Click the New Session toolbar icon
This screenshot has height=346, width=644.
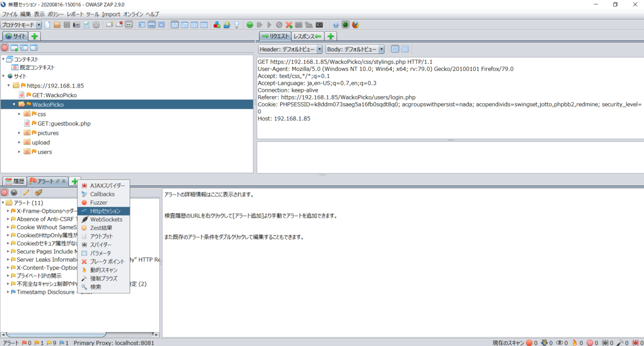47,25
